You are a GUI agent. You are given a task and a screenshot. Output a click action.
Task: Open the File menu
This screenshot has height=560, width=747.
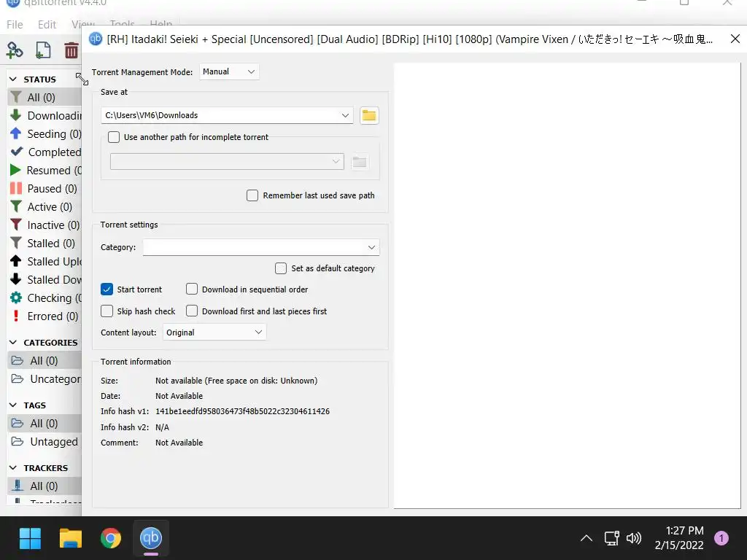pyautogui.click(x=15, y=24)
